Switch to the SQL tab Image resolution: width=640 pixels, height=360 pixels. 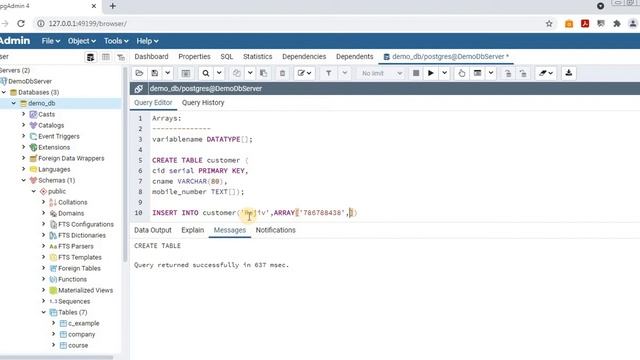(227, 57)
